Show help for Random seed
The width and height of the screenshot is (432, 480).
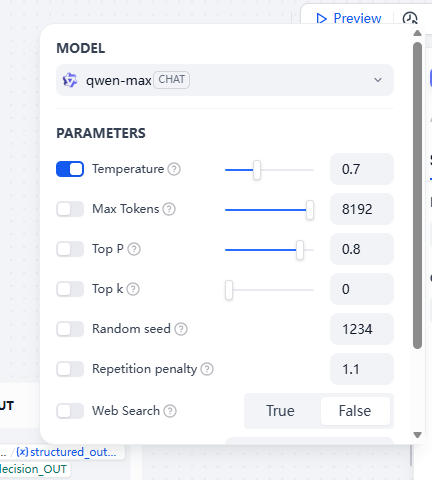pos(181,329)
